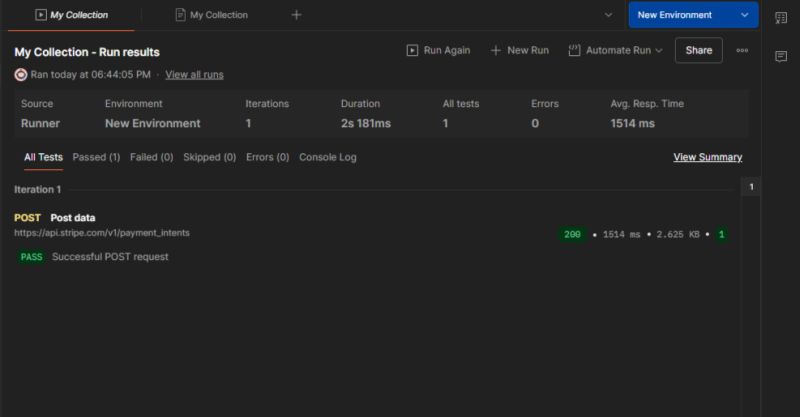
Task: Open the three-dots more options menu
Action: [742, 51]
